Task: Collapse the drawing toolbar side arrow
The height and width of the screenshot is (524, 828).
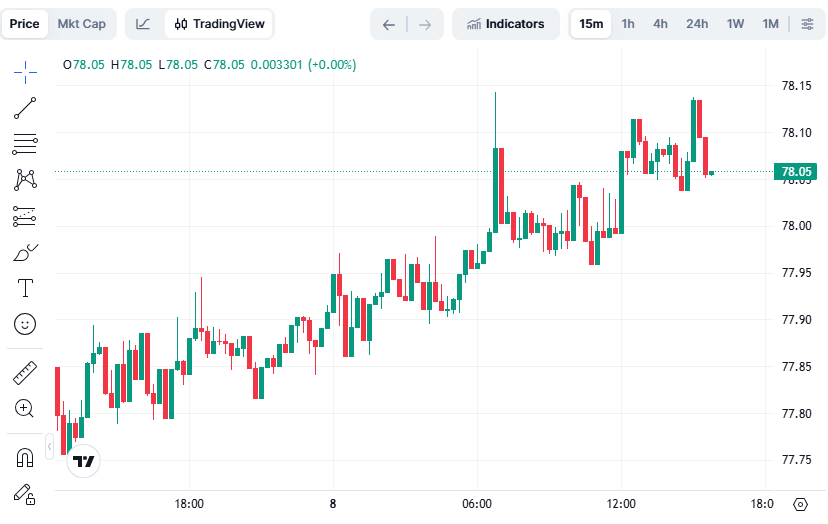Action: [51, 446]
